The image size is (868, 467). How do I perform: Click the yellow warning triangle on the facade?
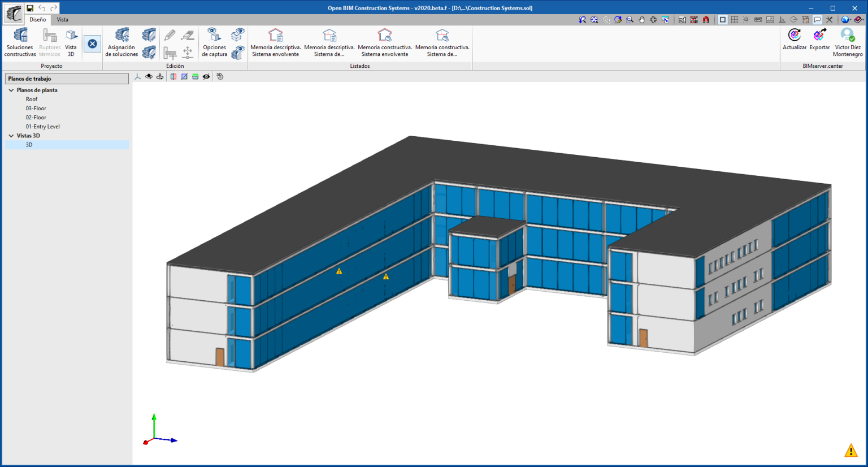(x=338, y=270)
